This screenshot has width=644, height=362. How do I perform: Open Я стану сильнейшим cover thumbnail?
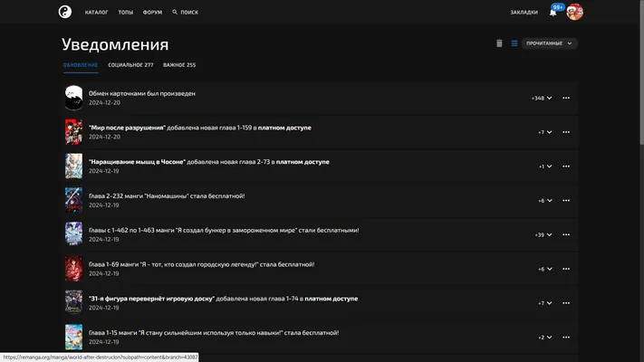[x=73, y=337]
